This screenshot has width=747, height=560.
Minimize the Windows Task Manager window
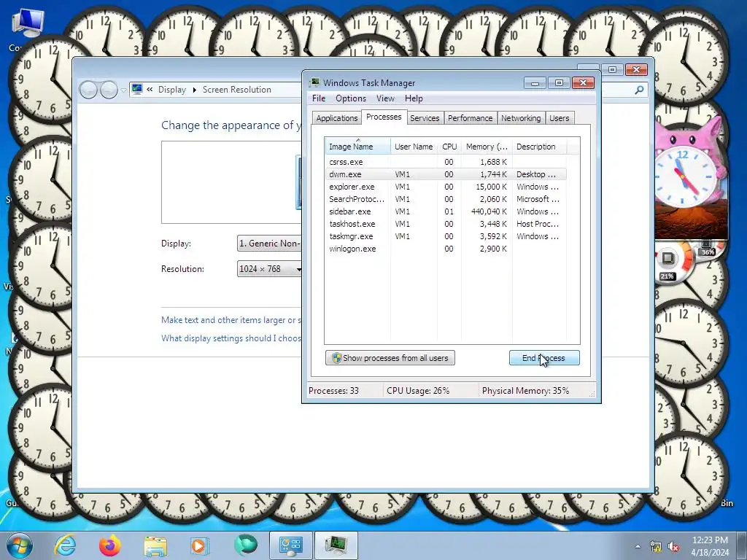[535, 83]
